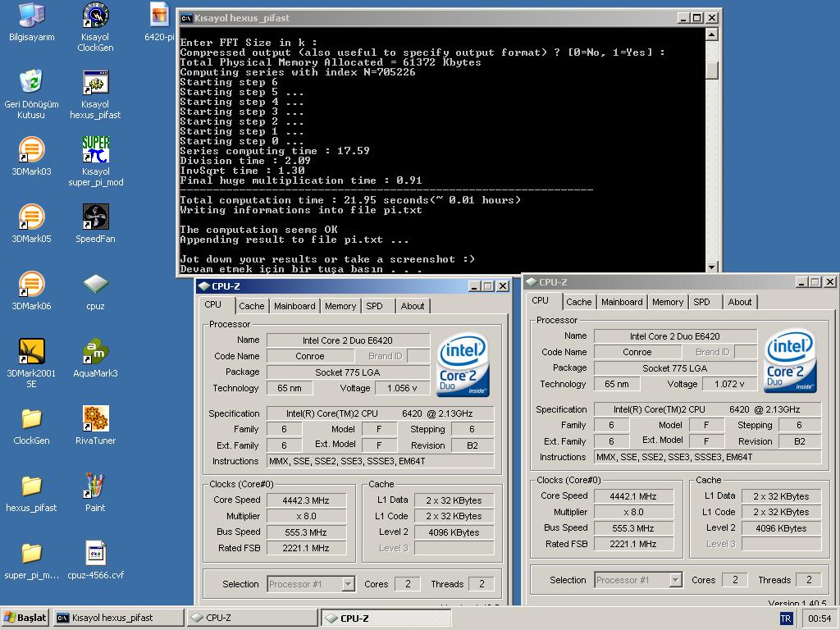Click console scrollbar down arrow
Viewport: 840px width, 630px height.
pos(712,267)
